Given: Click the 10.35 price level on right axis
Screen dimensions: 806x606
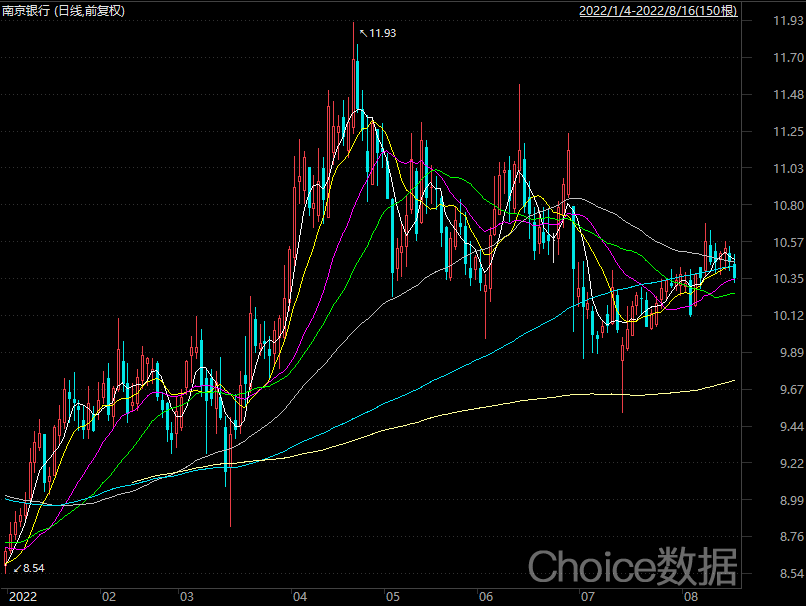Looking at the screenshot, I should [776, 279].
